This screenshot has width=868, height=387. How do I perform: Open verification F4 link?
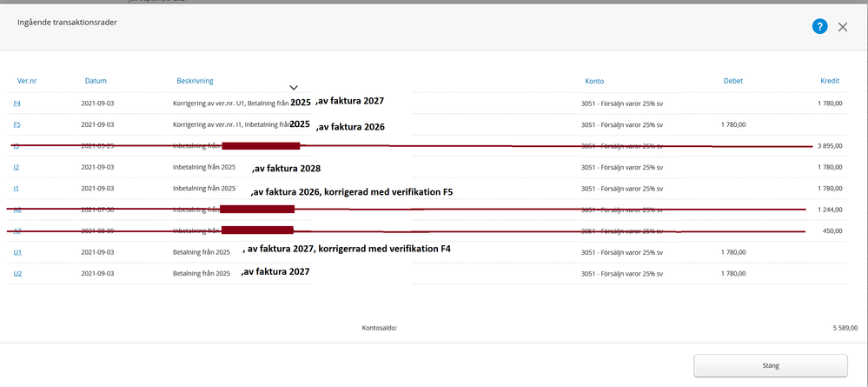point(17,103)
